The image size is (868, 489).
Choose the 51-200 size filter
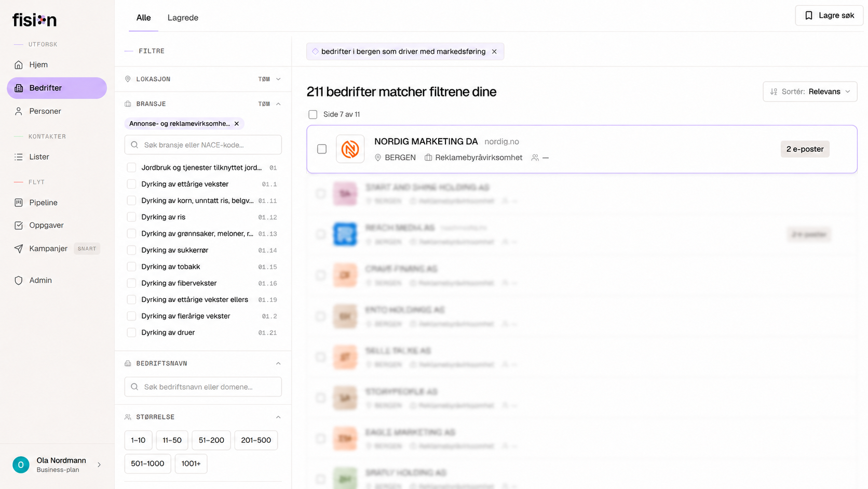[211, 440]
